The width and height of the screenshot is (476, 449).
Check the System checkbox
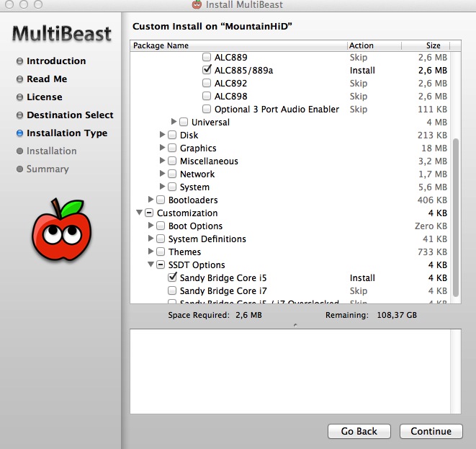172,187
